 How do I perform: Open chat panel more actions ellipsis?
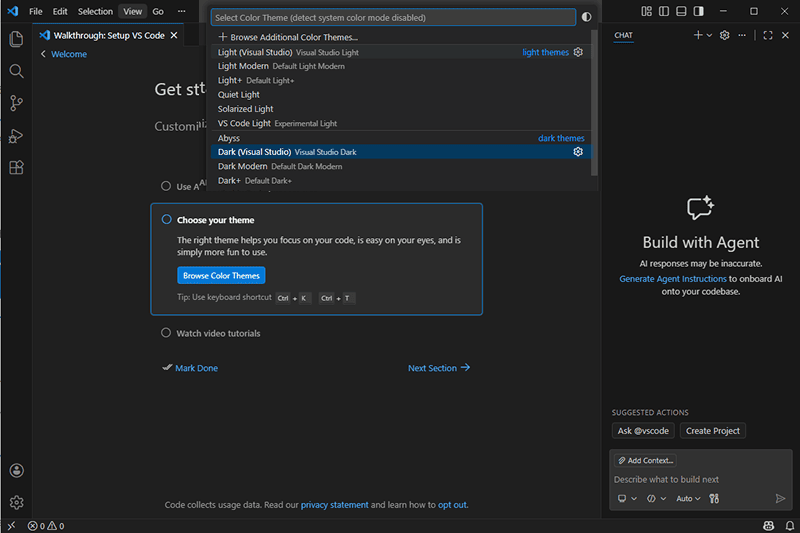tap(742, 35)
